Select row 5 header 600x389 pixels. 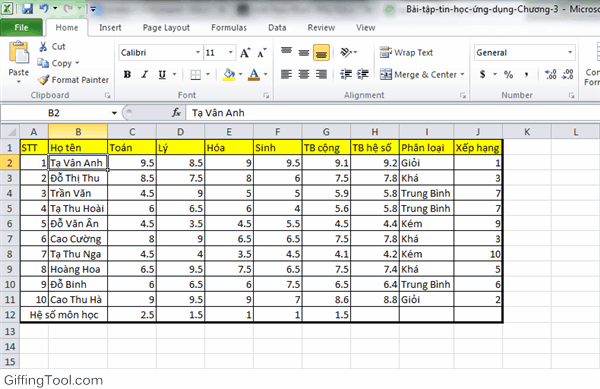(10, 208)
